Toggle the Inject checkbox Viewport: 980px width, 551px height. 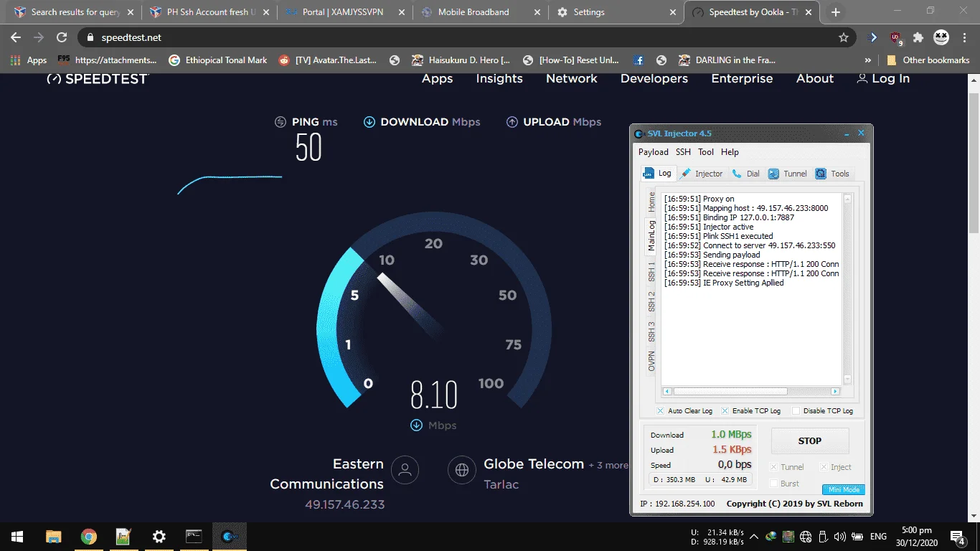click(x=824, y=467)
